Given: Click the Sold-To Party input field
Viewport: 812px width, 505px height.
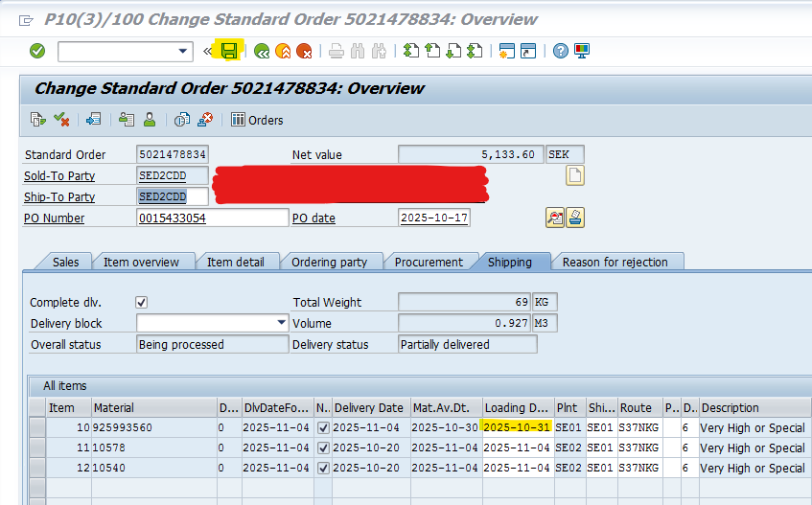Looking at the screenshot, I should pos(173,175).
